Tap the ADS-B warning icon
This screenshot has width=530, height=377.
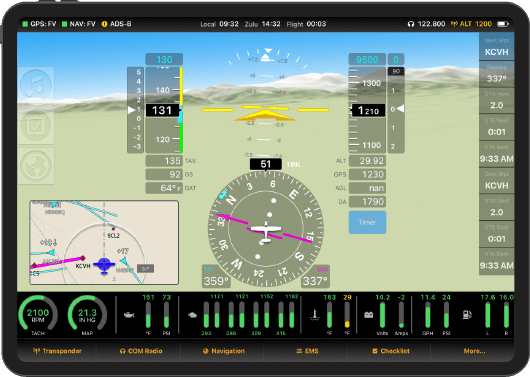(x=104, y=24)
